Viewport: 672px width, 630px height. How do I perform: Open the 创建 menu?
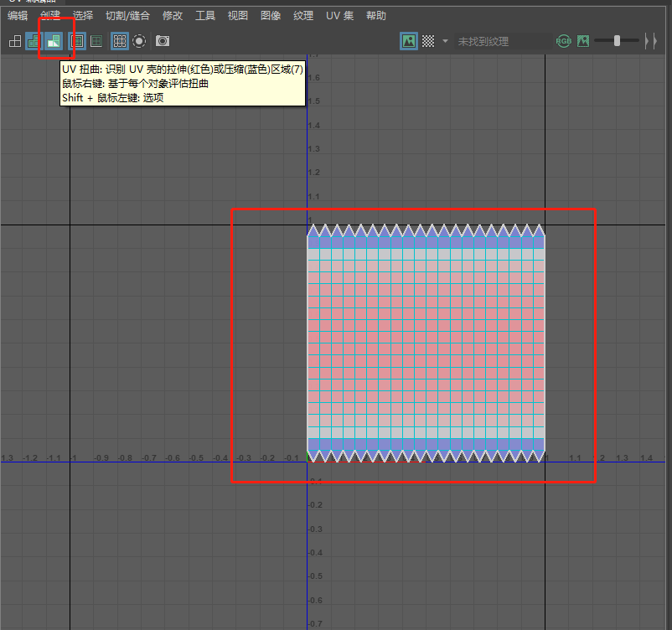click(x=50, y=16)
